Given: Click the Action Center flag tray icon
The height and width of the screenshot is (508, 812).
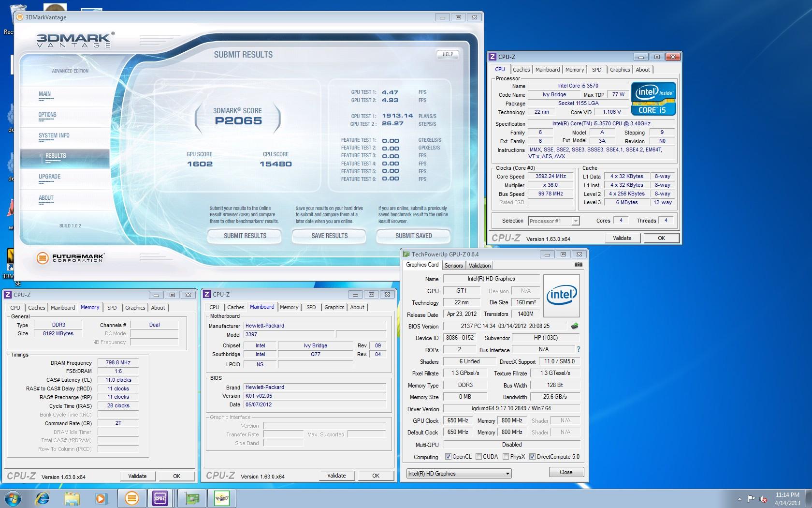Looking at the screenshot, I should (751, 499).
